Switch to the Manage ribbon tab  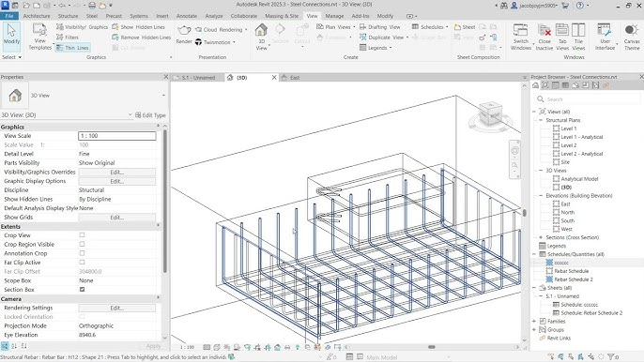334,16
